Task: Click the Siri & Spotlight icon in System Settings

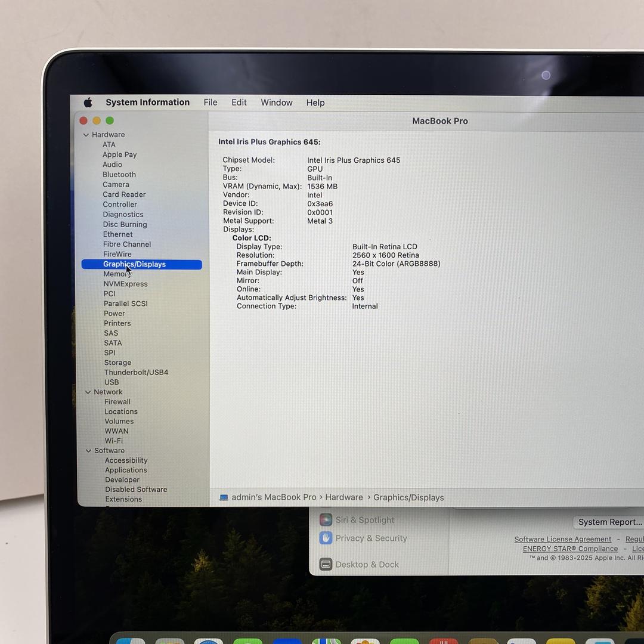Action: pyautogui.click(x=326, y=520)
